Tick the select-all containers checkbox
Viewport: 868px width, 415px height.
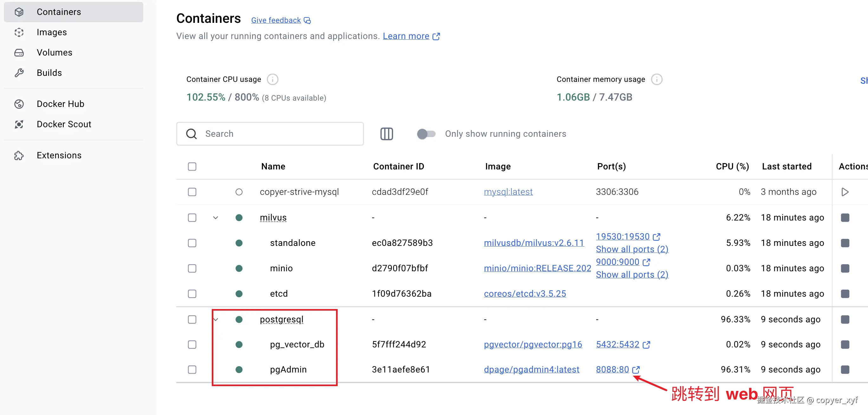(x=192, y=167)
